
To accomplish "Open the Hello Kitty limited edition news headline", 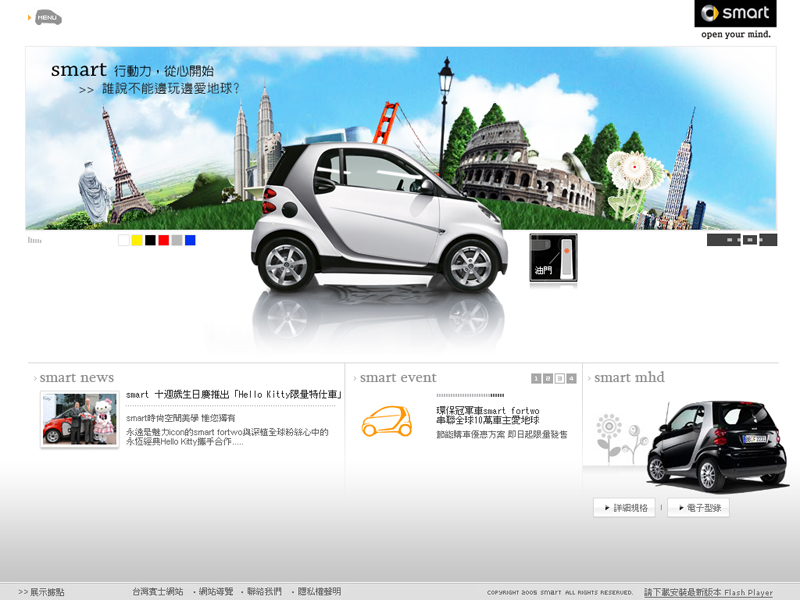I will (233, 394).
